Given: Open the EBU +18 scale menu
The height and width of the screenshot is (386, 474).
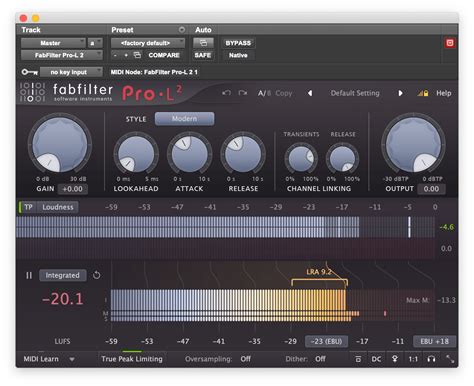Looking at the screenshot, I should pos(434,341).
